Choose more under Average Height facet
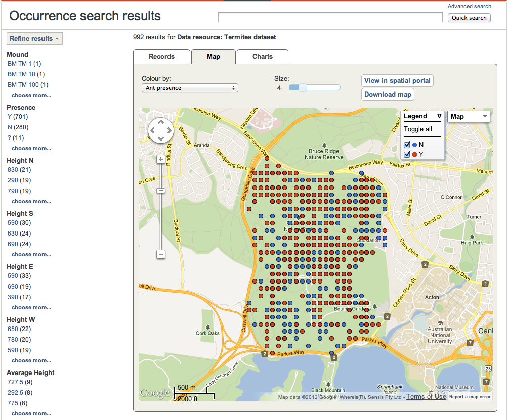Image resolution: width=507 pixels, height=420 pixels. click(31, 413)
